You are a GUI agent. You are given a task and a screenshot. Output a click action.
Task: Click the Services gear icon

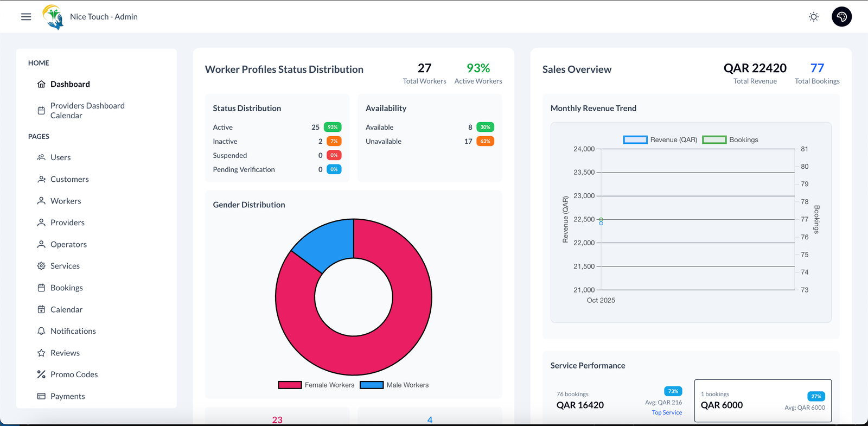pyautogui.click(x=41, y=266)
